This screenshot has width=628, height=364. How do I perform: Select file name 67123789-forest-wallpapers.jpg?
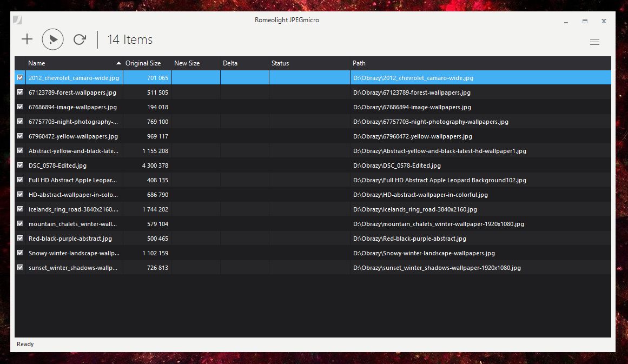[72, 92]
